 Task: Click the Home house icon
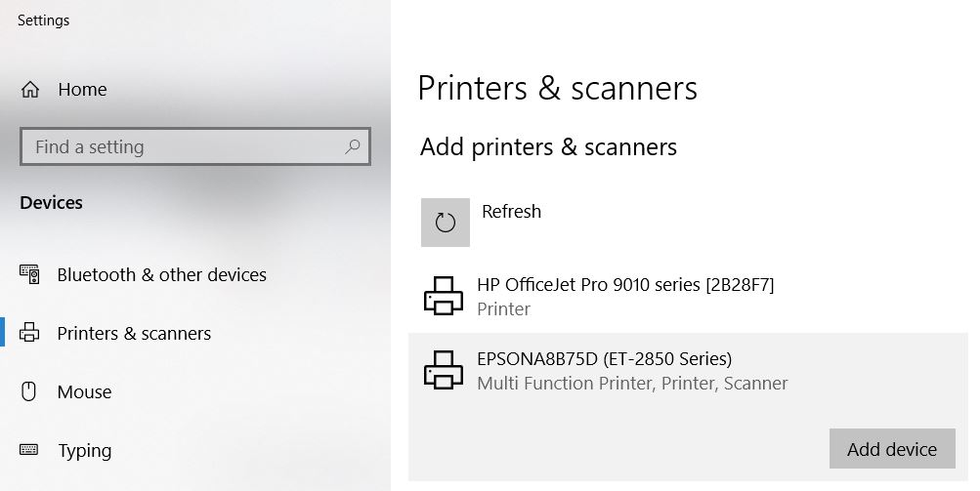[x=30, y=90]
